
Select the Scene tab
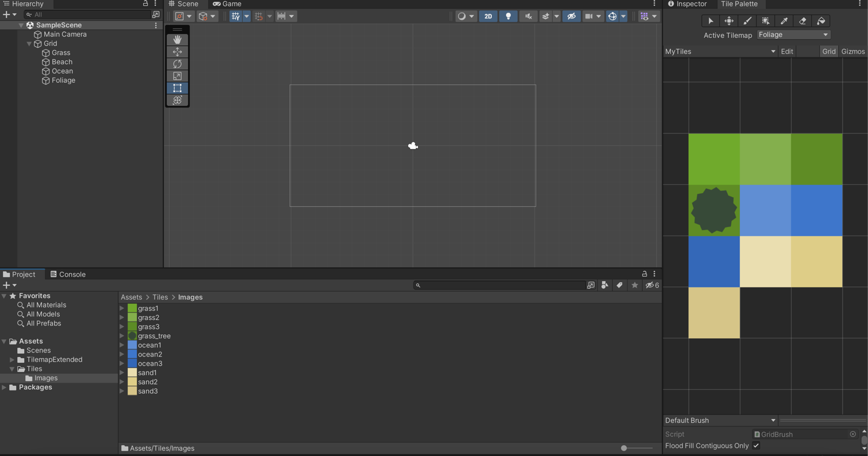(x=183, y=4)
